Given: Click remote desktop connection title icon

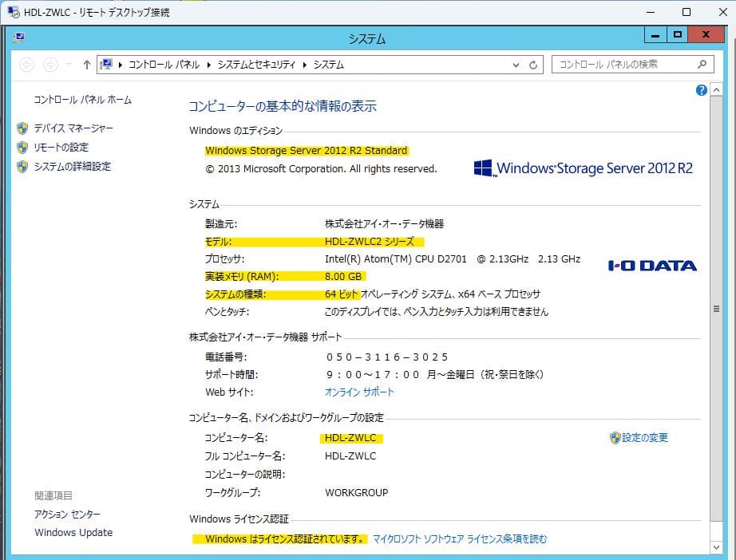Looking at the screenshot, I should coord(14,12).
